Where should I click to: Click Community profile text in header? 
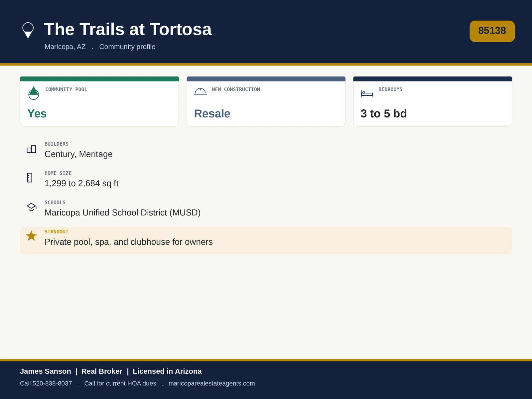pos(127,47)
